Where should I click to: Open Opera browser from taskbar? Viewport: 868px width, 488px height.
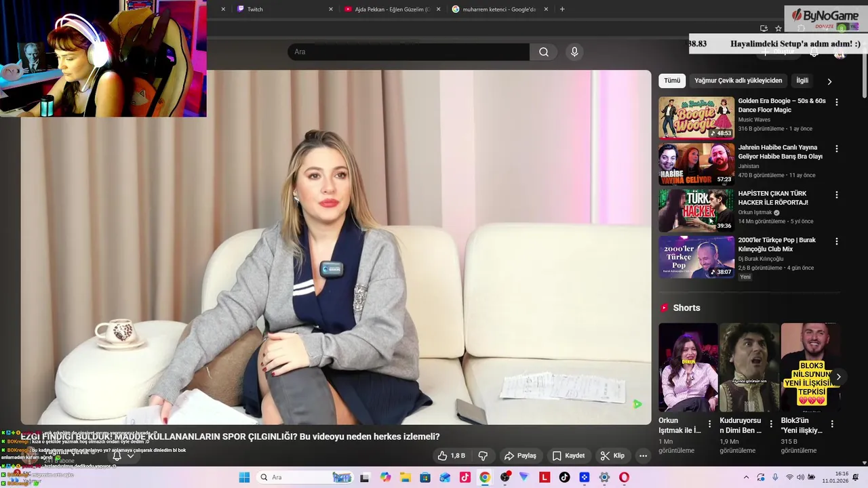click(x=624, y=477)
